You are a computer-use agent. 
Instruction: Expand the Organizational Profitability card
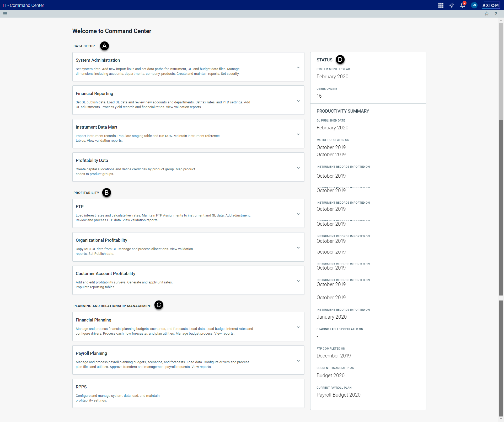[298, 248]
